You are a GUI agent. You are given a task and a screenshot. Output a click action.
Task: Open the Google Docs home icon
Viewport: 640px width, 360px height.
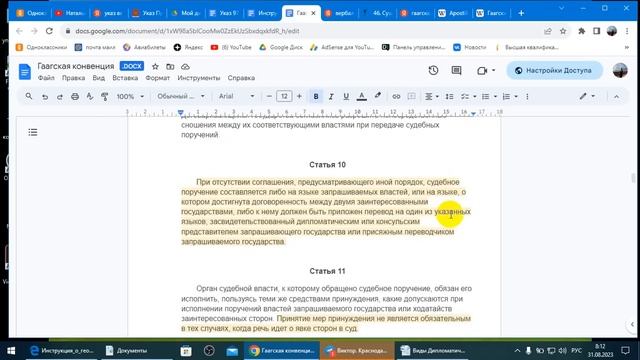pos(24,72)
